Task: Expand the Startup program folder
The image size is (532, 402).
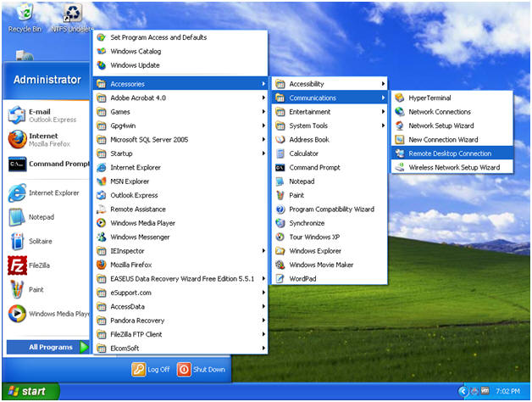Action: (x=180, y=154)
